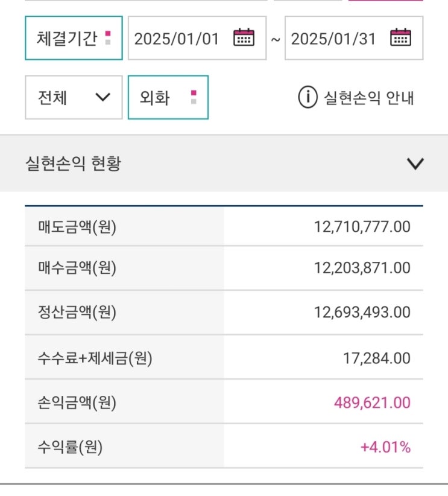Click the 손익금액 value 489,621.00

(x=372, y=402)
